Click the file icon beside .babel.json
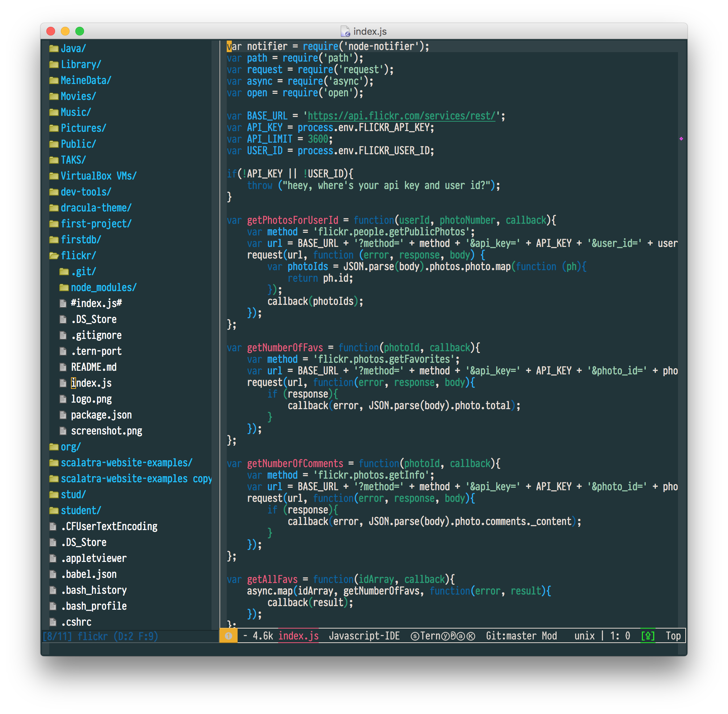Image resolution: width=728 pixels, height=714 pixels. (53, 575)
